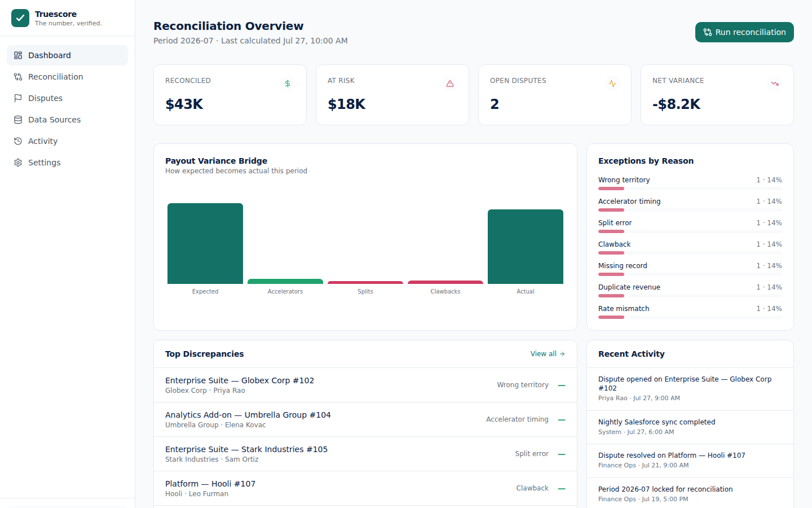Click the Reconciliation sidebar icon

(x=18, y=77)
